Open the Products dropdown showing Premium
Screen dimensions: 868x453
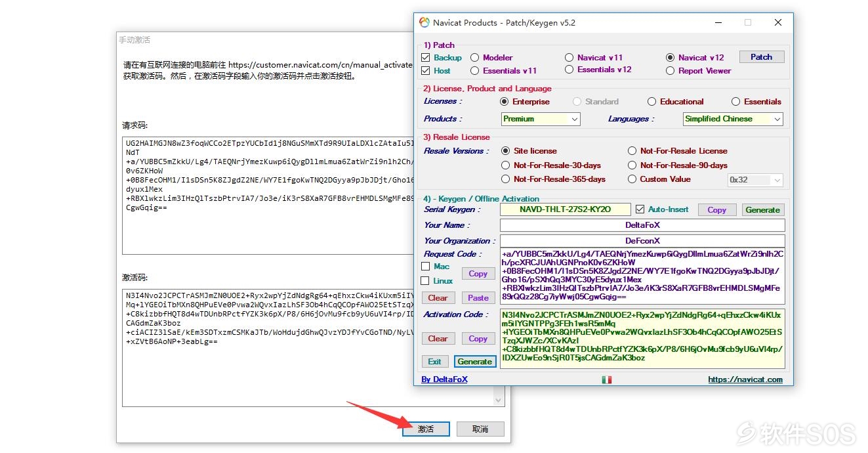click(x=541, y=119)
